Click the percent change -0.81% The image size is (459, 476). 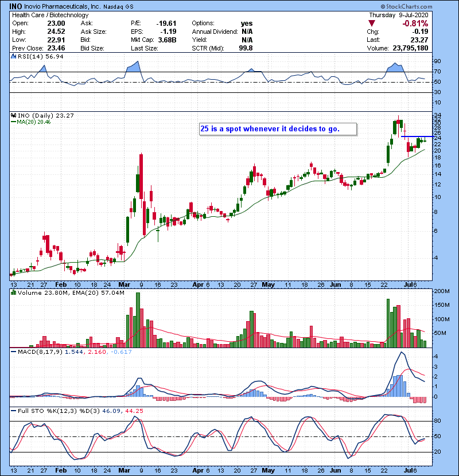[415, 24]
